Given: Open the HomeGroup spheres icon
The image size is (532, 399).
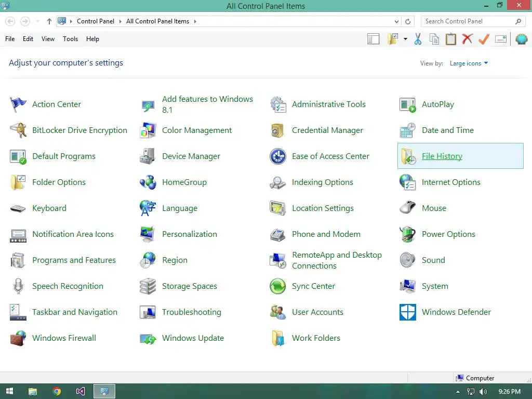Looking at the screenshot, I should click(x=148, y=182).
